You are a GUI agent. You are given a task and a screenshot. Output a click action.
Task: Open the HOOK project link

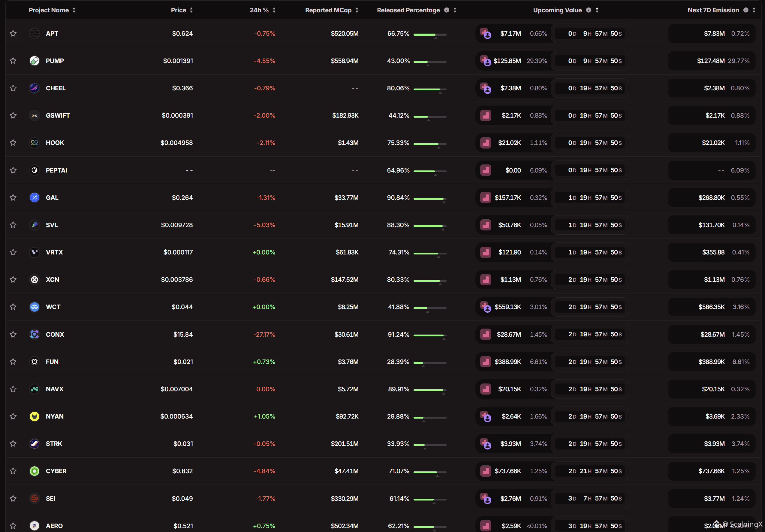(x=55, y=143)
